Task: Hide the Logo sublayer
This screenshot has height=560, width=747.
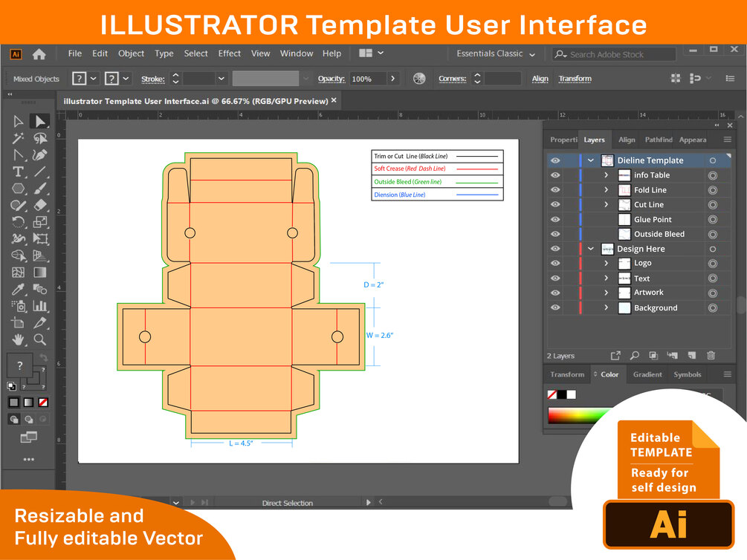Action: click(555, 264)
